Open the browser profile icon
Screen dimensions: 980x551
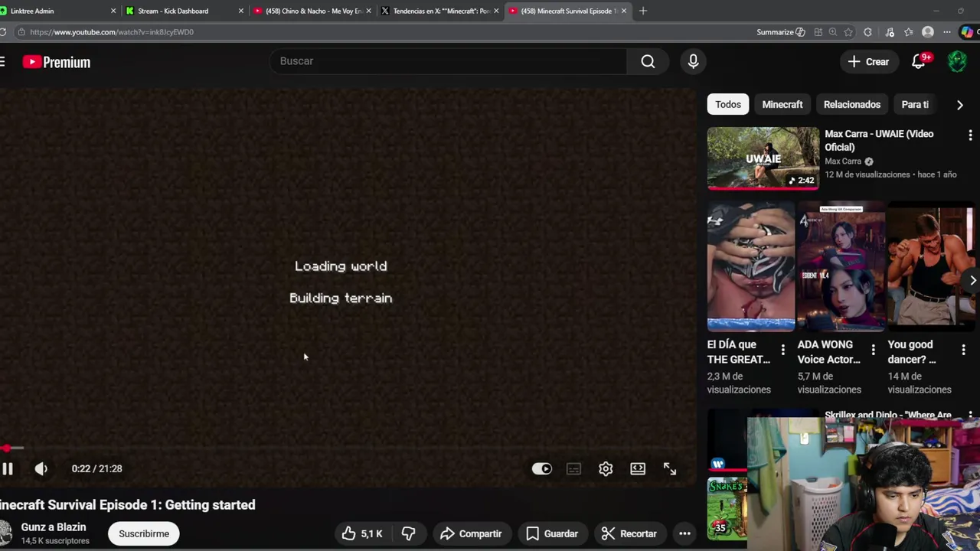tap(928, 32)
